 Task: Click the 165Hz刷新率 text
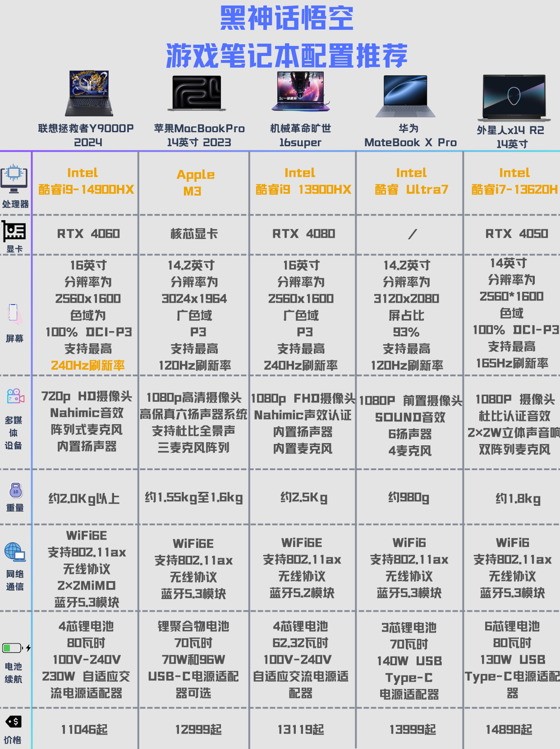pyautogui.click(x=512, y=363)
